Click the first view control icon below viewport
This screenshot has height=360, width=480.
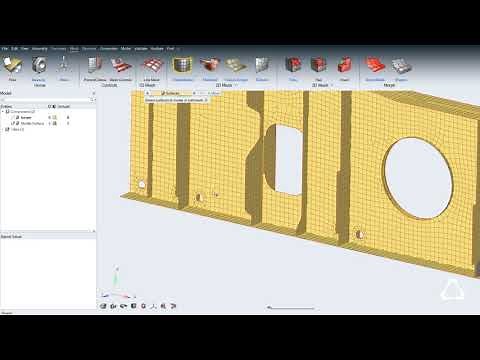103,306
